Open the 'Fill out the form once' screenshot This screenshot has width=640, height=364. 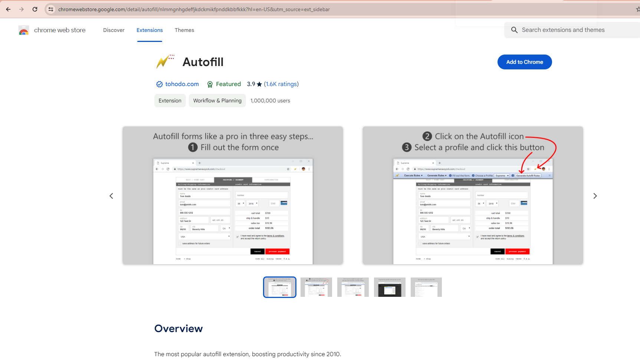pyautogui.click(x=233, y=196)
